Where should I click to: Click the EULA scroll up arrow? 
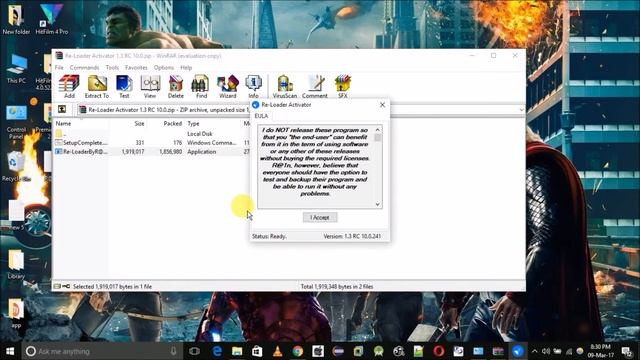[x=378, y=130]
